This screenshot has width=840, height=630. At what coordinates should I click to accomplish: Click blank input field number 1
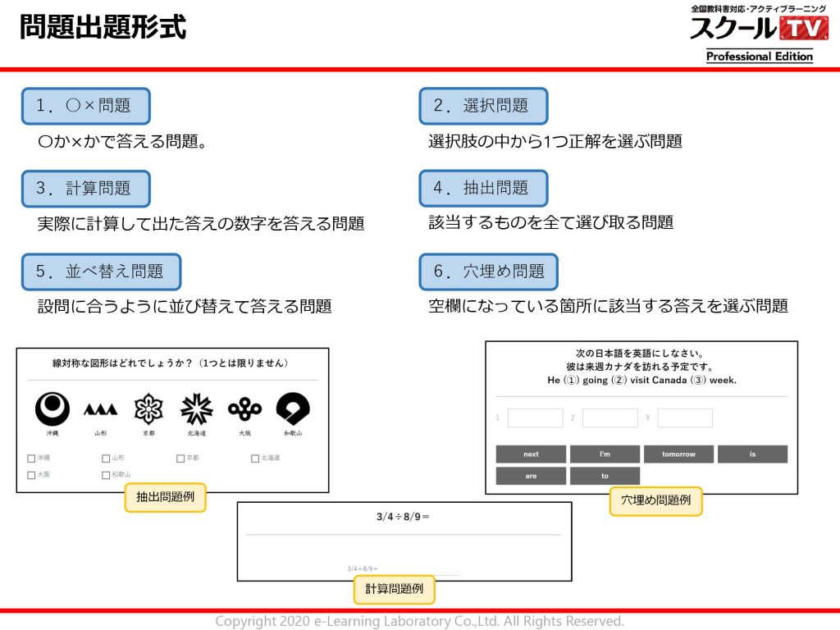[535, 418]
